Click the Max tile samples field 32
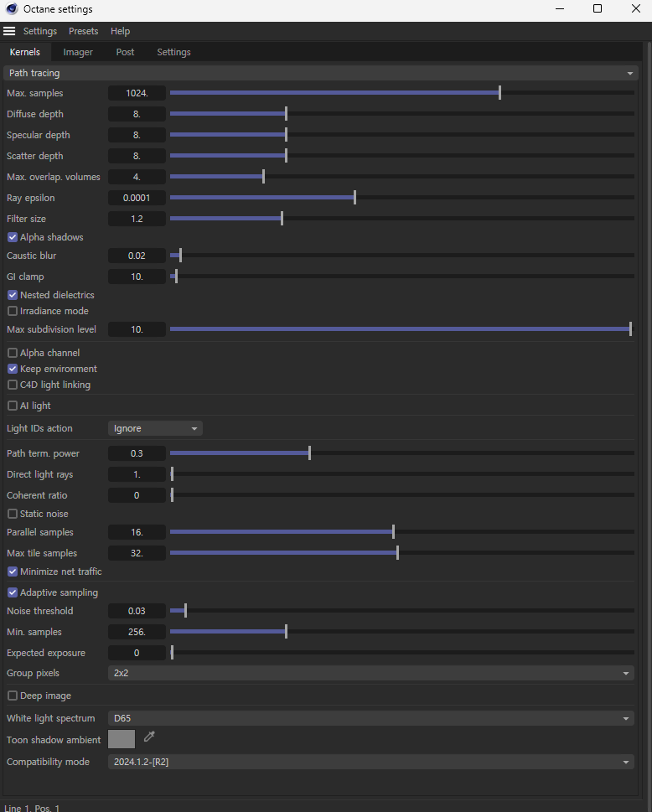 point(137,553)
